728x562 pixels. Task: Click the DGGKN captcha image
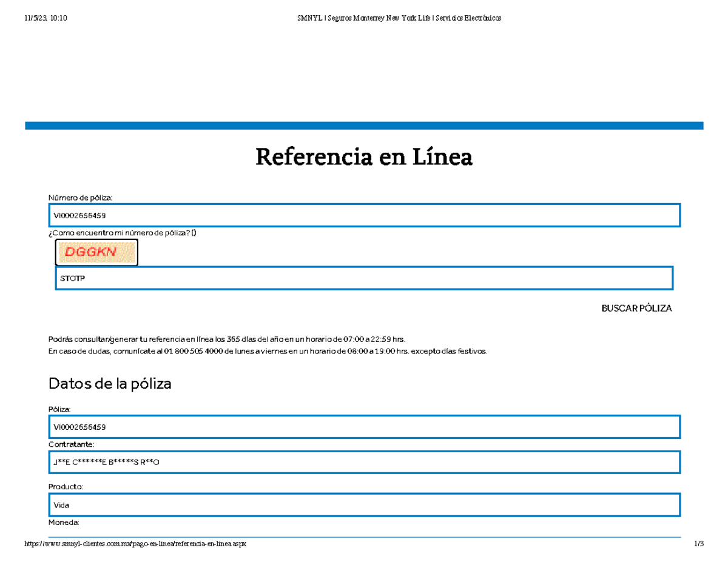96,252
